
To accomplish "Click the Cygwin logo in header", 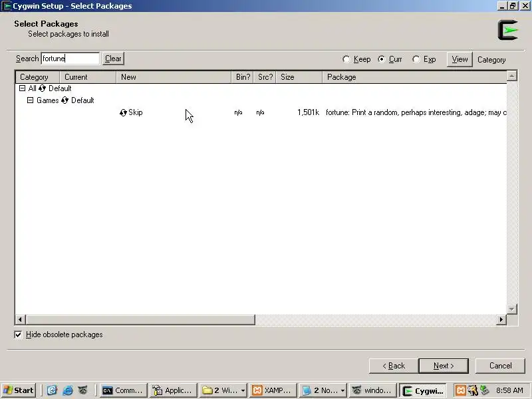I will 508,30.
